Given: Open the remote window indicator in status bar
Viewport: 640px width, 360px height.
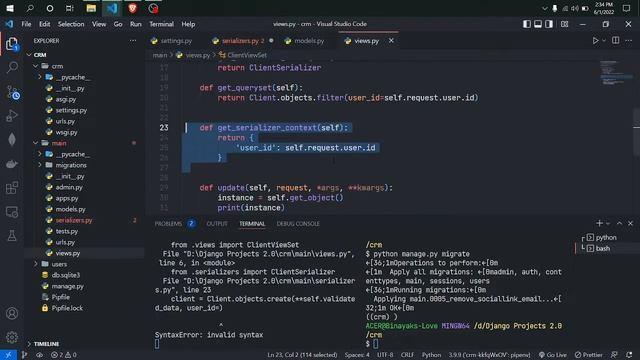Looking at the screenshot, I should [x=8, y=355].
